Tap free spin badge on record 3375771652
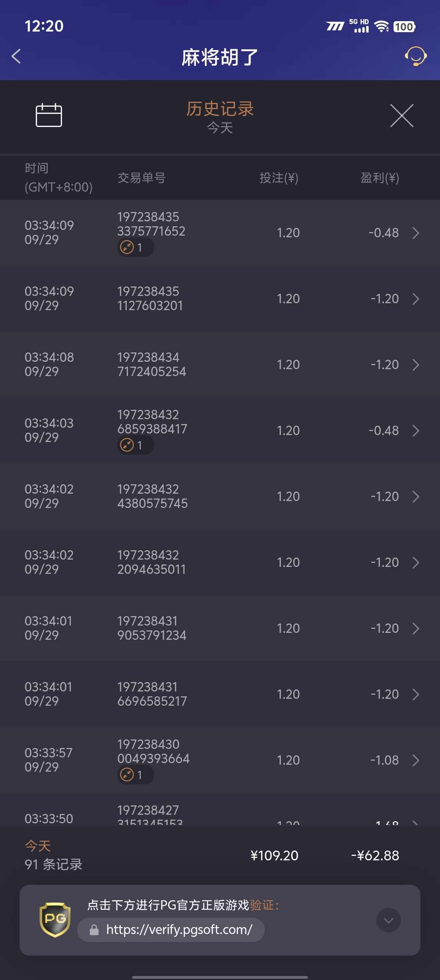440x980 pixels. 135,247
